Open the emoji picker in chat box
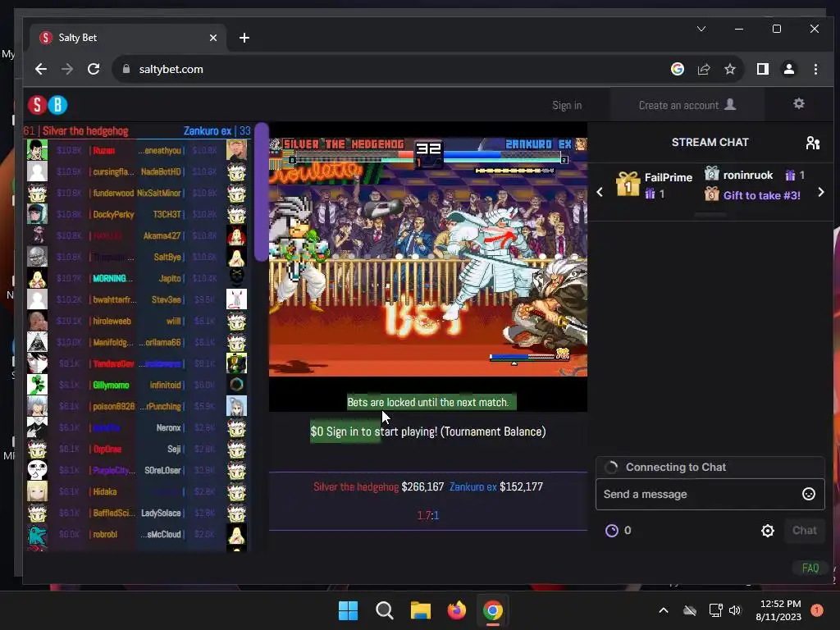 808,494
